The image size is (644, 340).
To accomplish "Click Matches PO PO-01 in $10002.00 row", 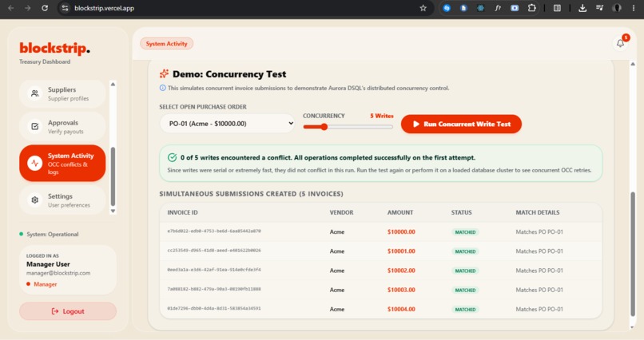I will coord(539,271).
